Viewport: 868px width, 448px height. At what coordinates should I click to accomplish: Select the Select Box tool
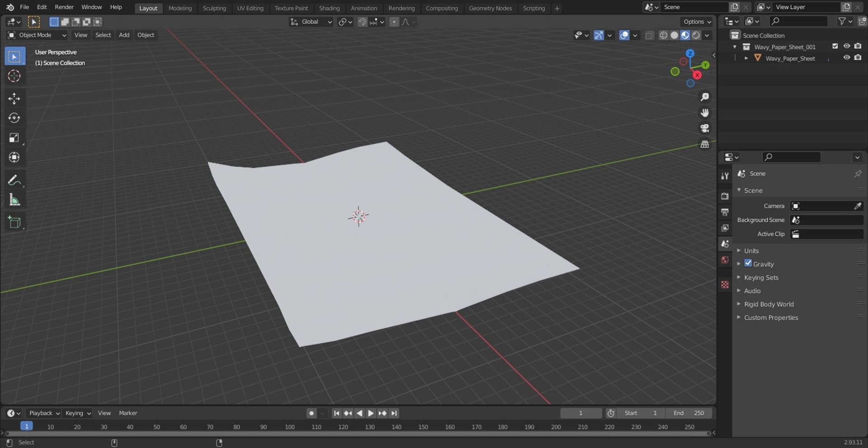(x=14, y=57)
